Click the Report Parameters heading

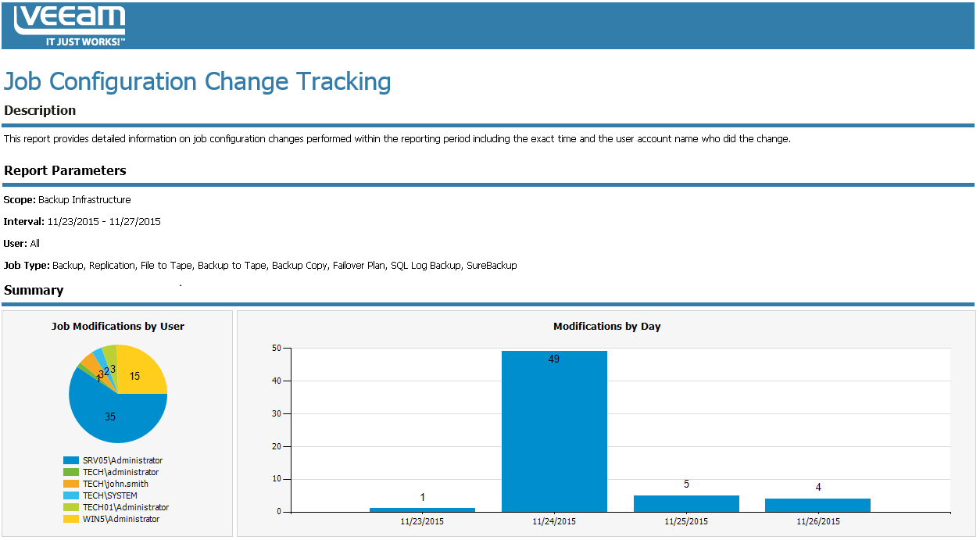[65, 170]
